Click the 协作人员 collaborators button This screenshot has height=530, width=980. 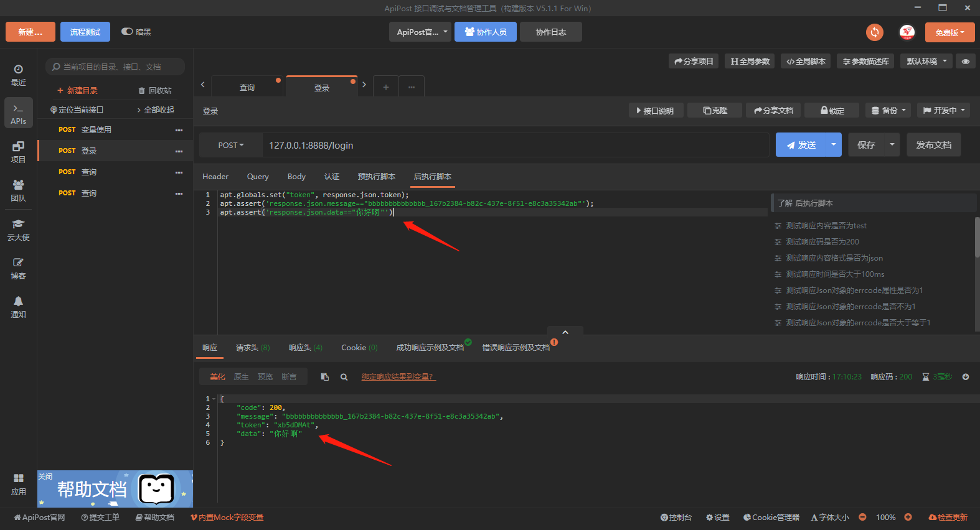coord(486,32)
